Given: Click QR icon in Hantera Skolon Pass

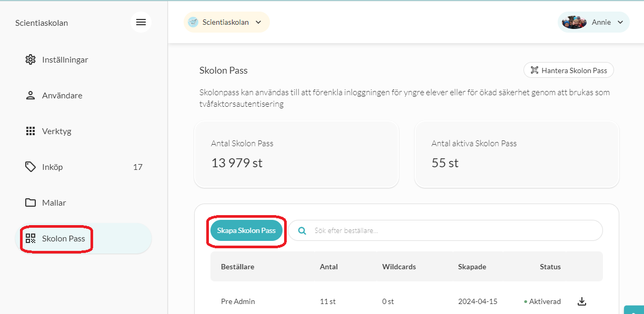Looking at the screenshot, I should tap(535, 70).
